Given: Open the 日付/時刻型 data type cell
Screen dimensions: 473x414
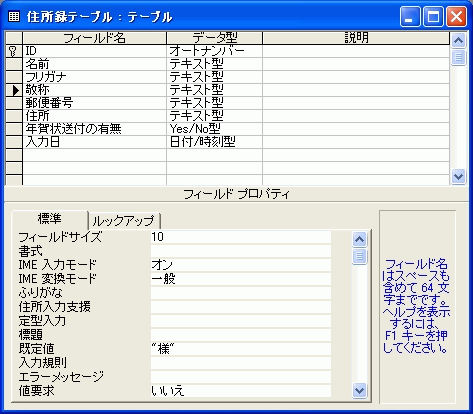Looking at the screenshot, I should pos(214,142).
